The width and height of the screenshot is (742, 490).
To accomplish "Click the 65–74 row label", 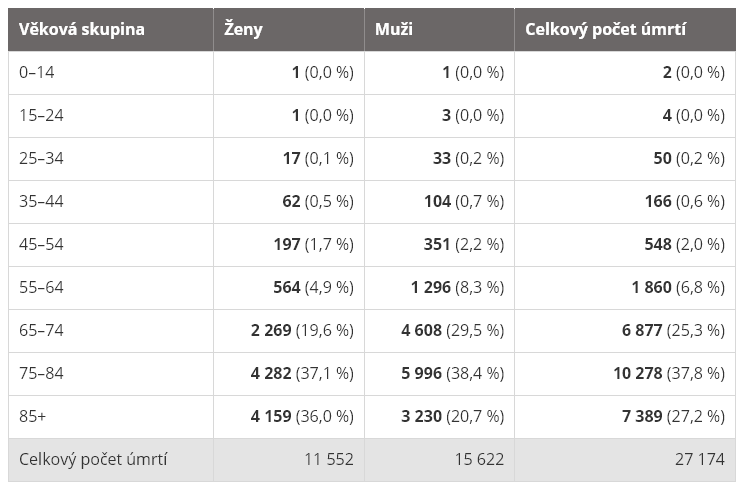I will click(x=42, y=330).
